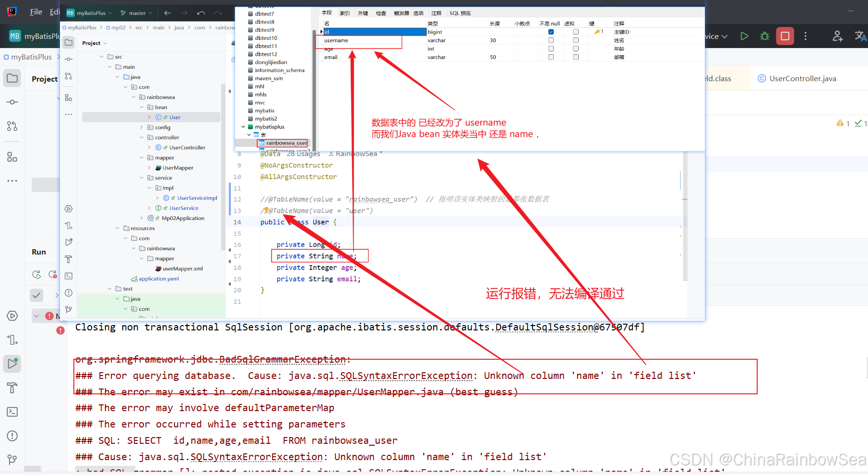Check the not-null checkbox for username field
Image resolution: width=868 pixels, height=475 pixels.
[551, 40]
